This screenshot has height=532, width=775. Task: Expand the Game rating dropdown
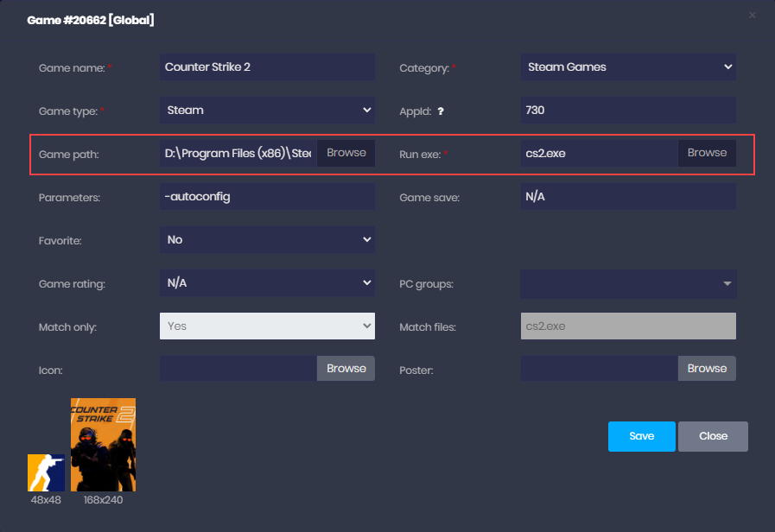(267, 282)
